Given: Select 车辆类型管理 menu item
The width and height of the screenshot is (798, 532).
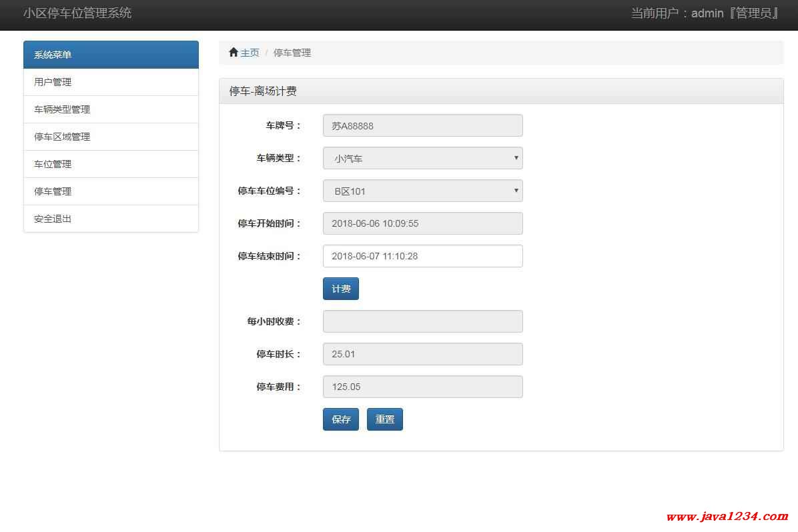Looking at the screenshot, I should (62, 109).
